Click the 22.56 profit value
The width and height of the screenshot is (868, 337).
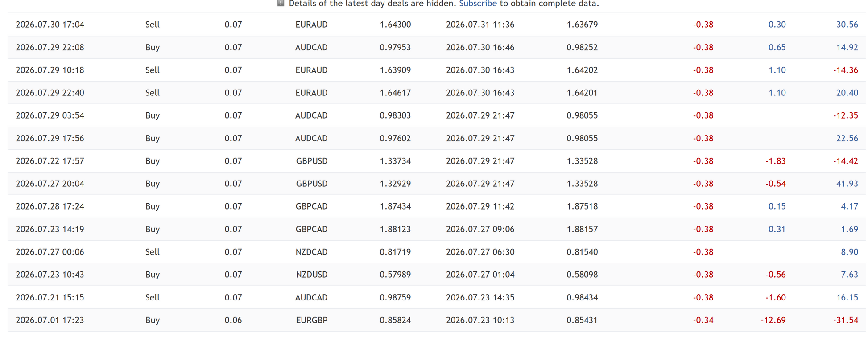click(847, 138)
